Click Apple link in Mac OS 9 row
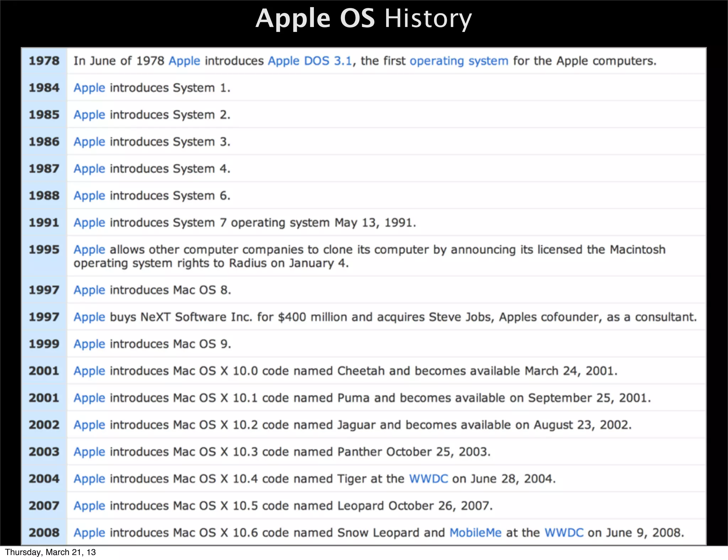This screenshot has width=728, height=560. [89, 345]
